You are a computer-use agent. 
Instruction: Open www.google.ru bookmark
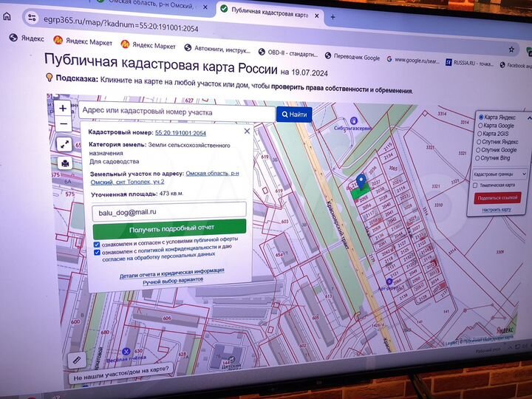[412, 61]
